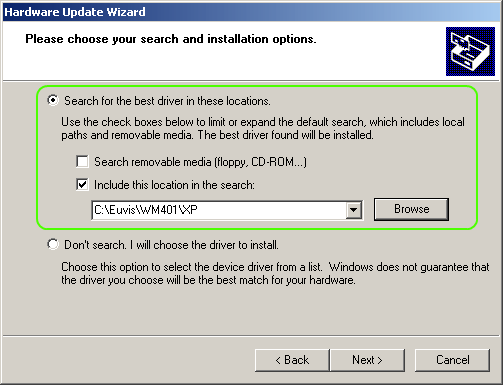Click the 'Include this location' label text
The height and width of the screenshot is (385, 503).
click(174, 185)
